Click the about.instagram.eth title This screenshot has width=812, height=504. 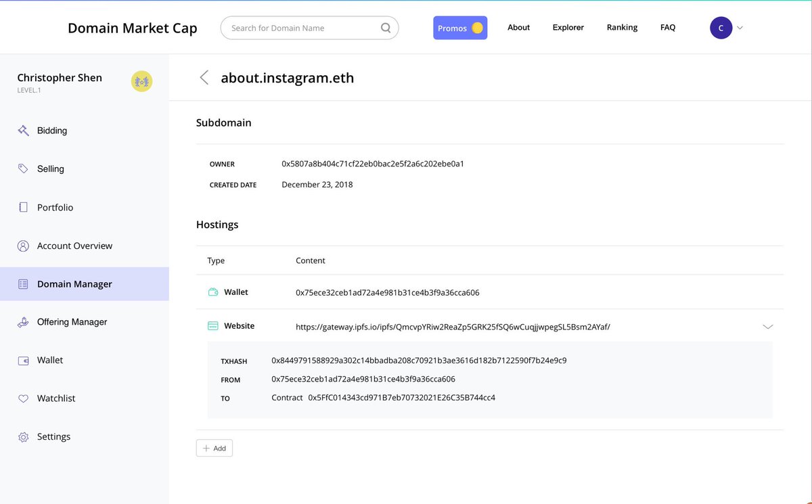tap(288, 78)
